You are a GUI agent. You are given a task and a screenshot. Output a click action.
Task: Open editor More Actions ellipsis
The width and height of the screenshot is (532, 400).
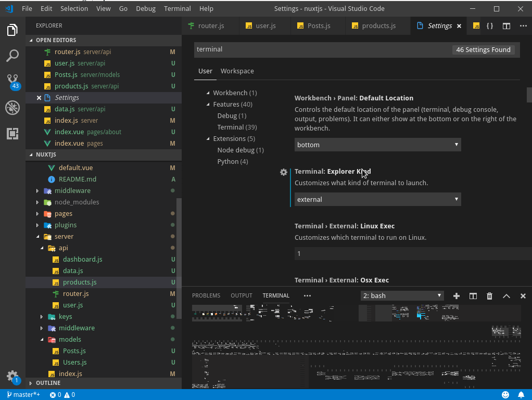coord(523,26)
